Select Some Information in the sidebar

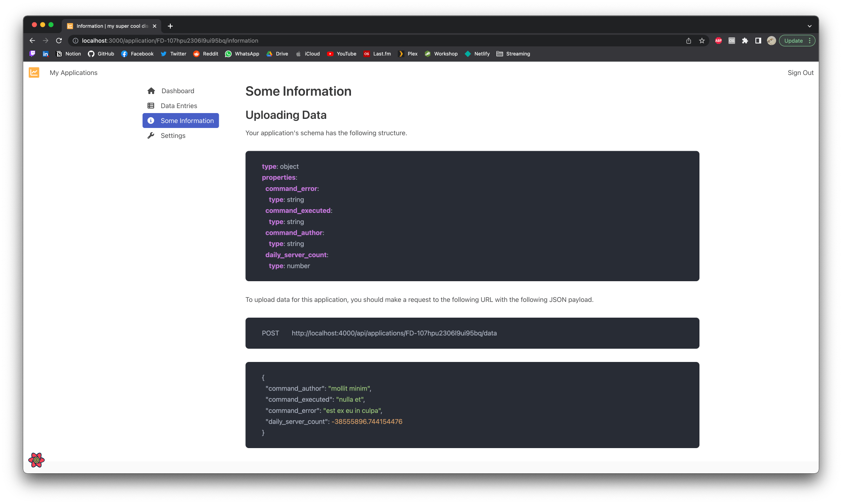181,121
